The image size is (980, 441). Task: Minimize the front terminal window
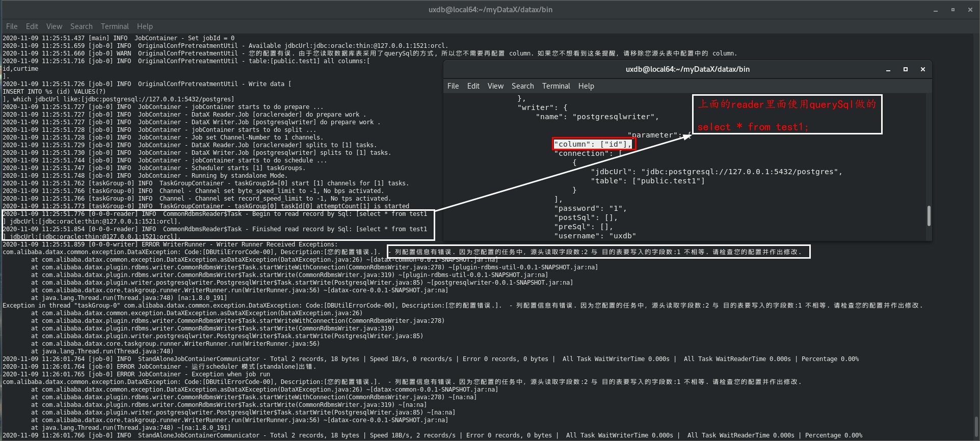click(x=888, y=70)
